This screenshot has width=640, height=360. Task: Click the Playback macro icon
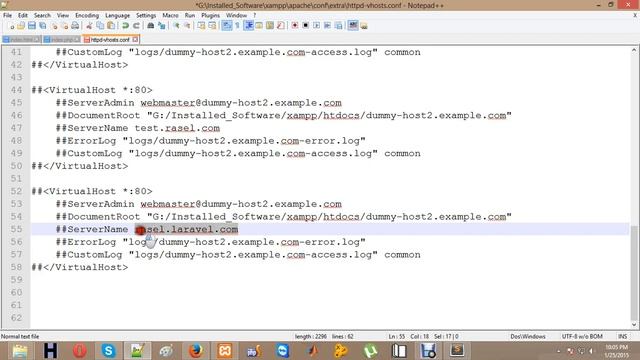tap(316, 26)
